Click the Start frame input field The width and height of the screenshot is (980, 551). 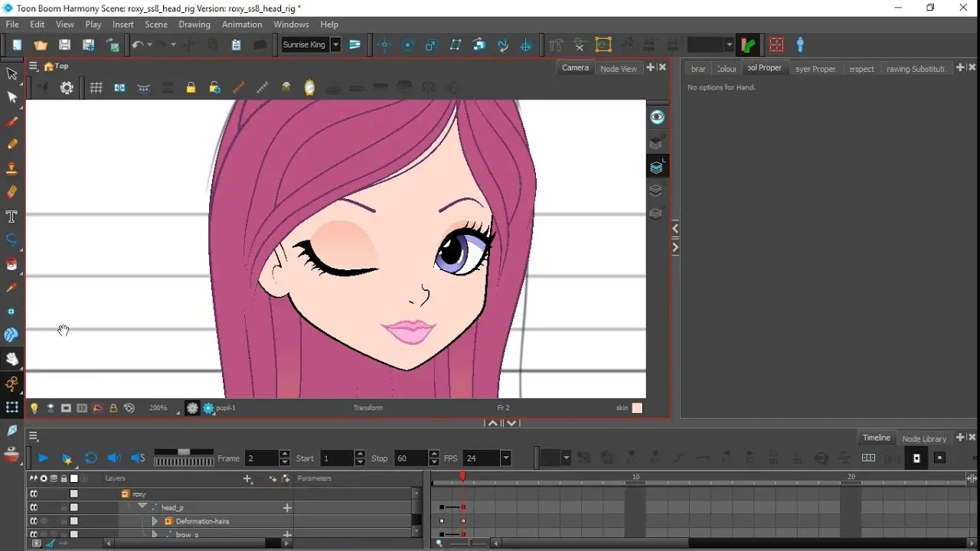[338, 458]
